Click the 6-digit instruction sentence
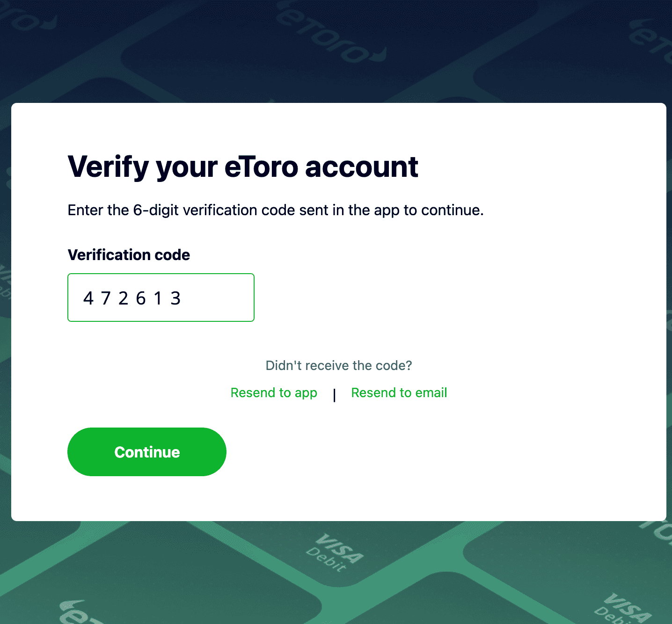Image resolution: width=672 pixels, height=624 pixels. 276,210
